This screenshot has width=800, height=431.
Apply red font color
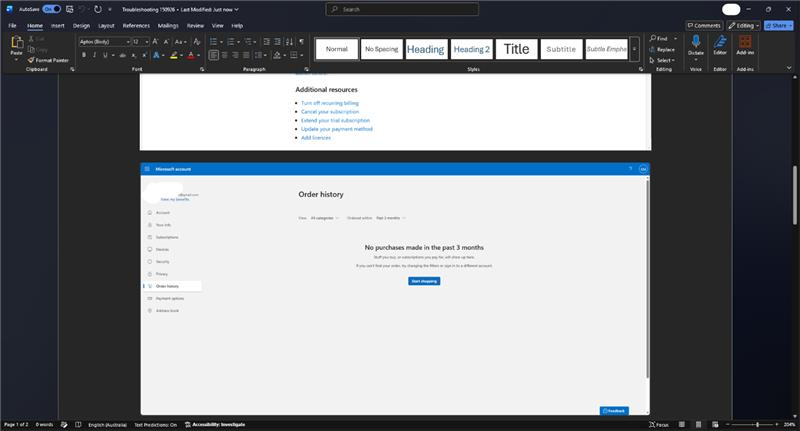(x=191, y=55)
